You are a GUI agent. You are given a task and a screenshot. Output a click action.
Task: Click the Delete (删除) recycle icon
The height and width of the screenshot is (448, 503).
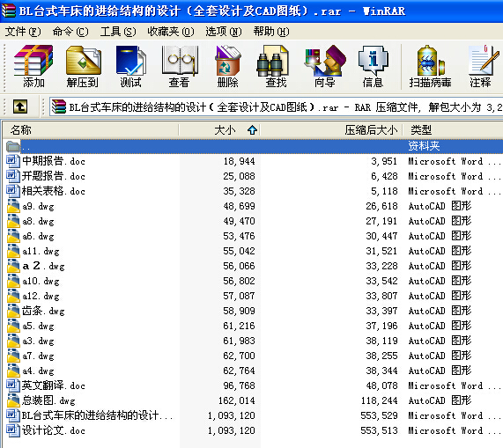tap(228, 60)
